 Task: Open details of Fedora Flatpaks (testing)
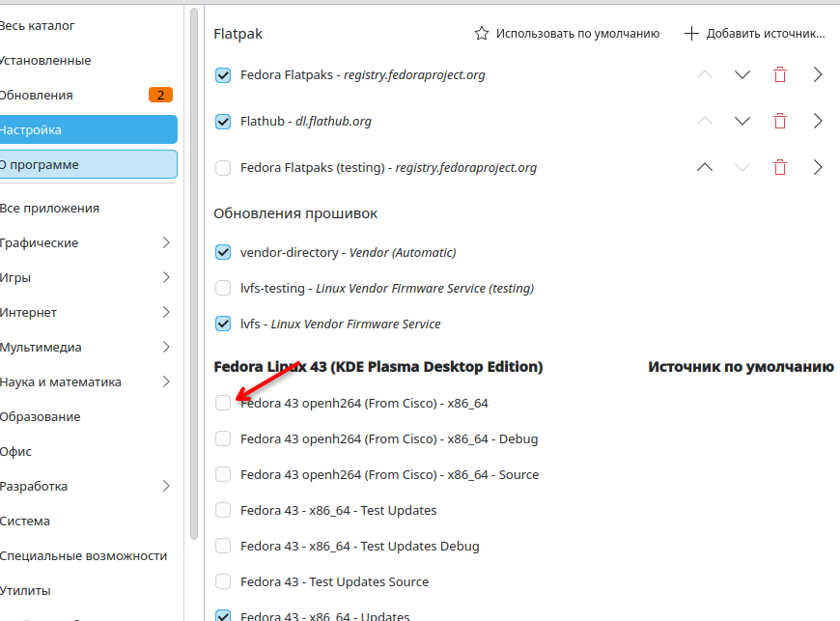coord(818,168)
